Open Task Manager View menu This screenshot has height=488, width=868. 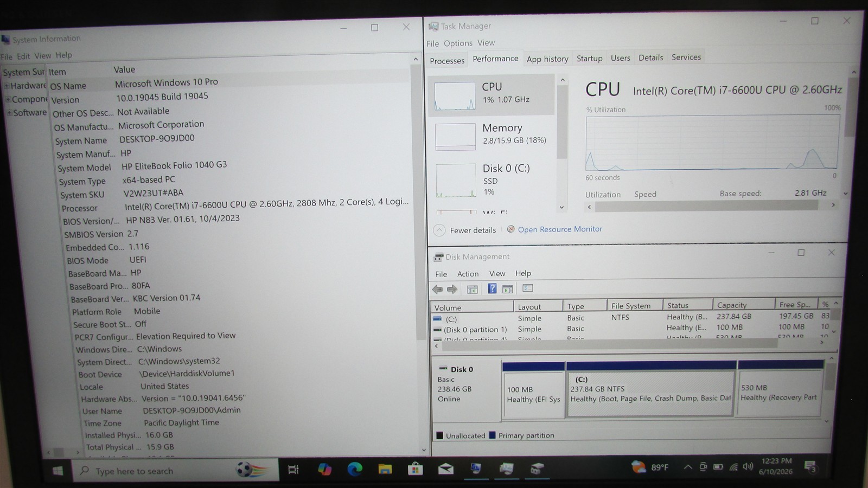(486, 42)
